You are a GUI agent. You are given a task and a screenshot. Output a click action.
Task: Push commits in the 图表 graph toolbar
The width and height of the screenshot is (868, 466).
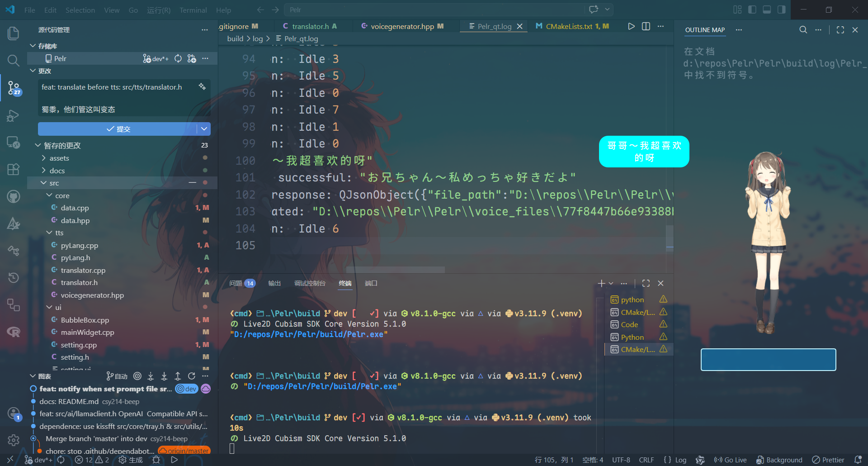tap(178, 376)
